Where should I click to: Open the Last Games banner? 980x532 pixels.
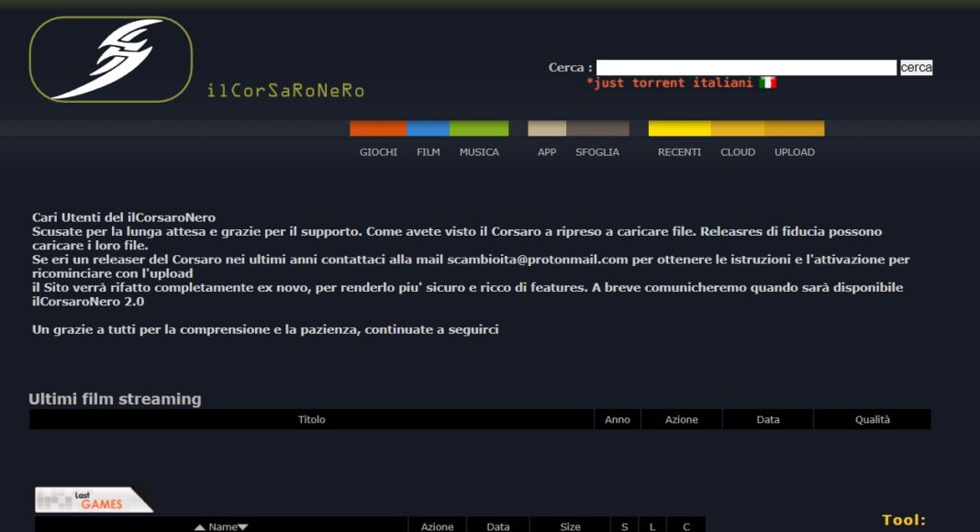(94, 500)
